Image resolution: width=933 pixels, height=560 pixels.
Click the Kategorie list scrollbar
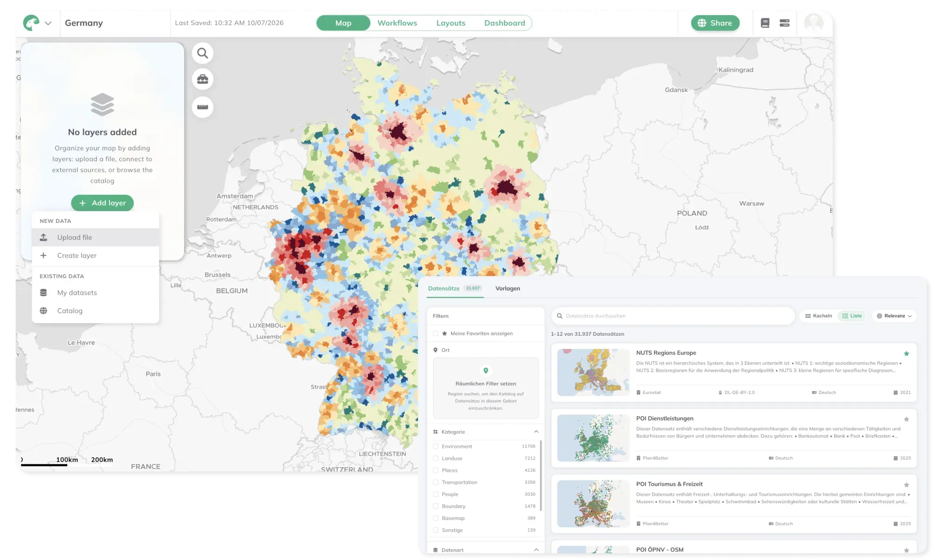click(541, 475)
